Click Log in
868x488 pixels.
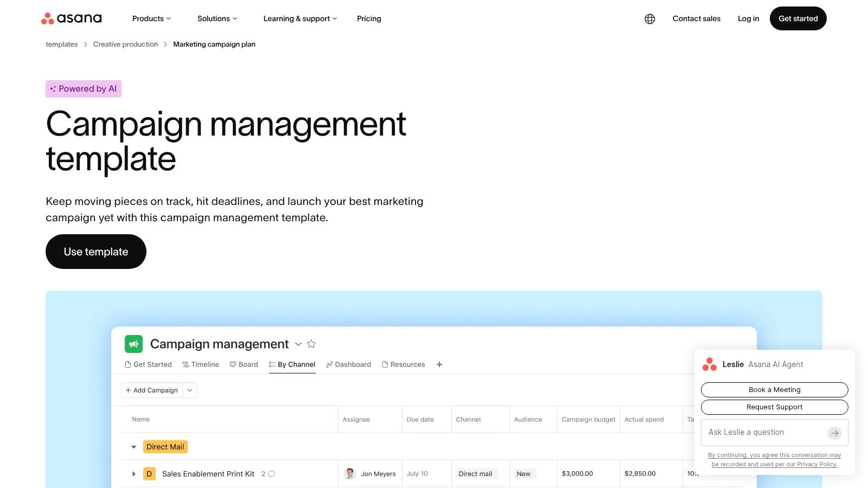749,18
